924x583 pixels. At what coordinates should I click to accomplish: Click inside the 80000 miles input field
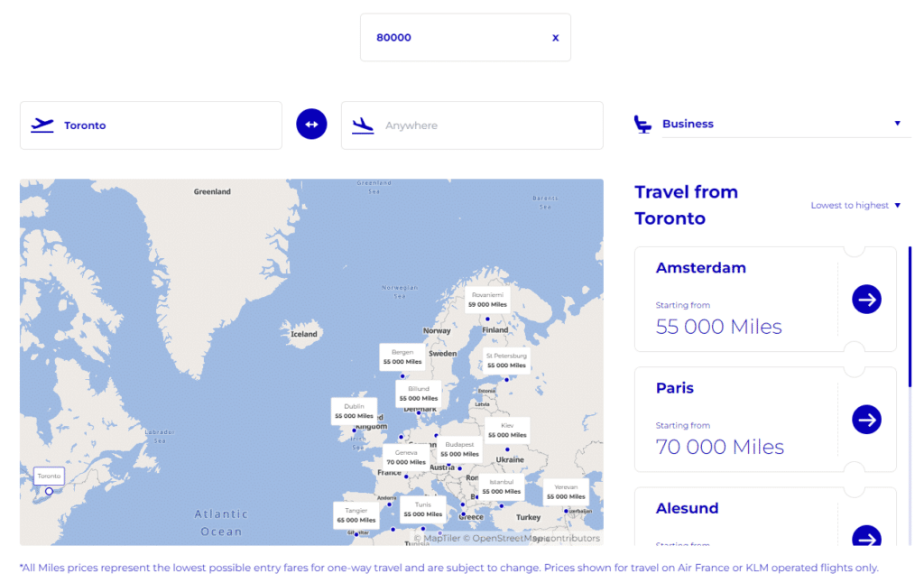pos(451,37)
